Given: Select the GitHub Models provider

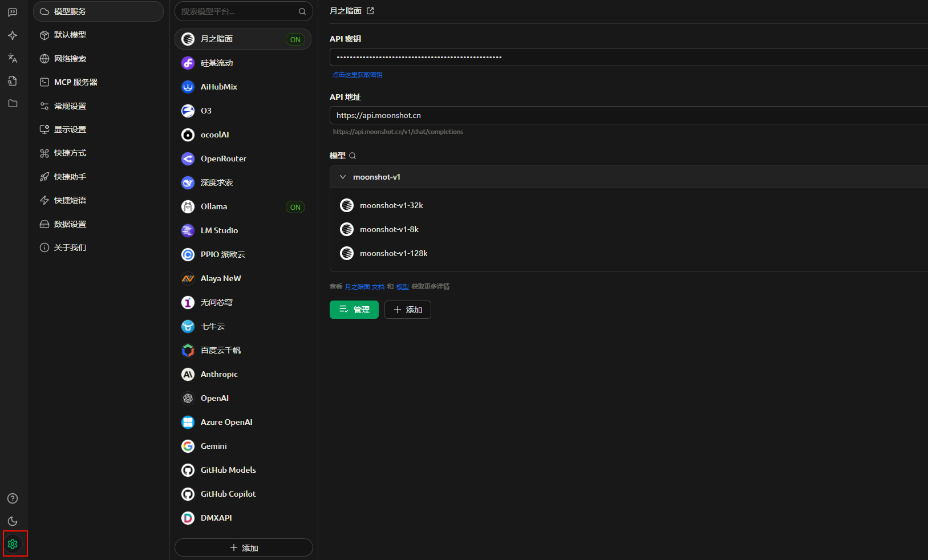Looking at the screenshot, I should [x=243, y=470].
